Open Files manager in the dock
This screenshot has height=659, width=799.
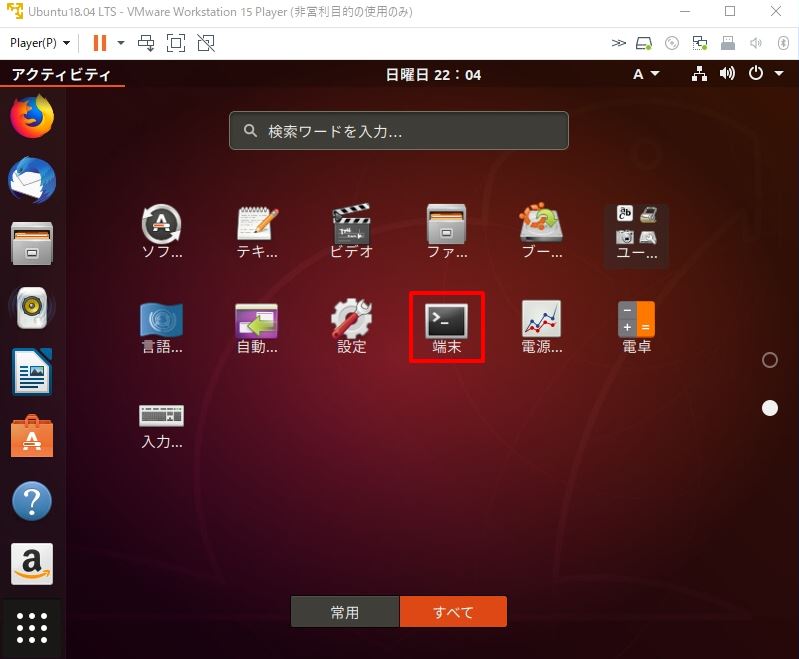coord(32,244)
